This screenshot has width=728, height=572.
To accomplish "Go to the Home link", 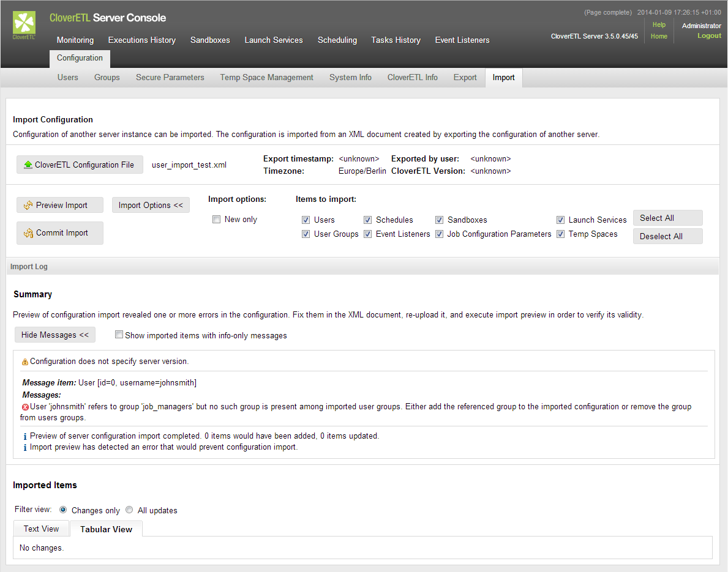I will [x=659, y=36].
